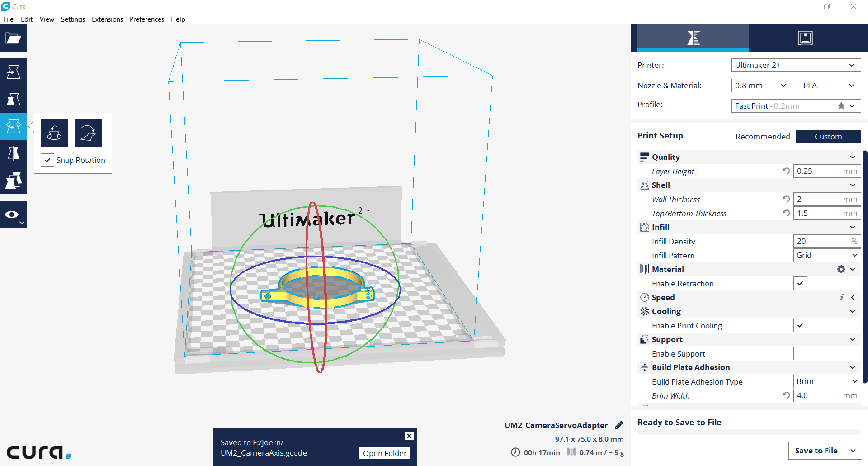This screenshot has height=466, width=868.
Task: Select the Move tool in left toolbar
Action: tap(14, 72)
